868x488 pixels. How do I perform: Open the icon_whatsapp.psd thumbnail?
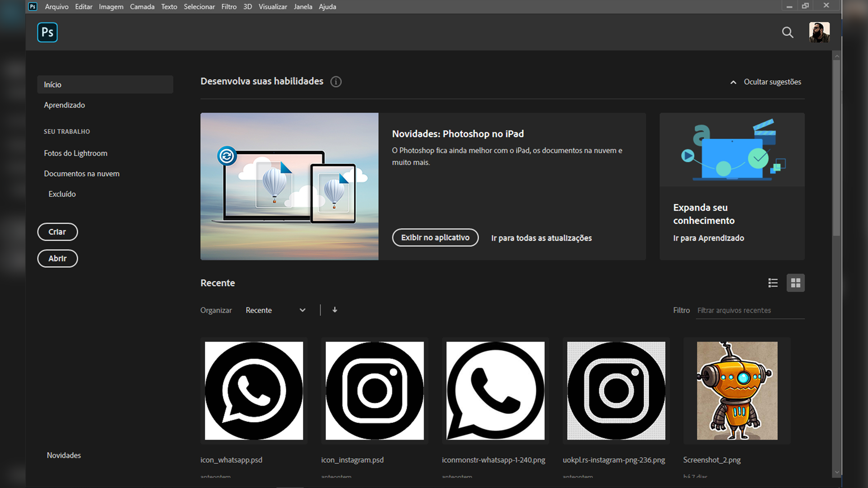coord(254,391)
